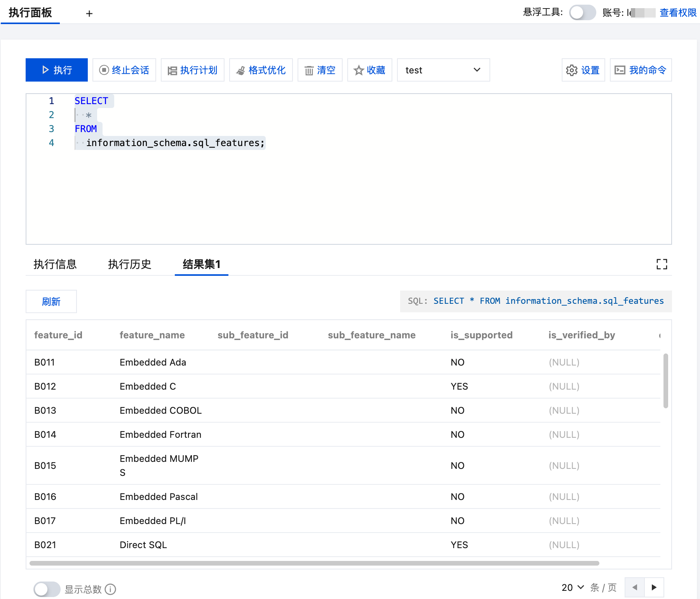Clear the editor using 清空 trash icon
This screenshot has height=599, width=700.
320,70
